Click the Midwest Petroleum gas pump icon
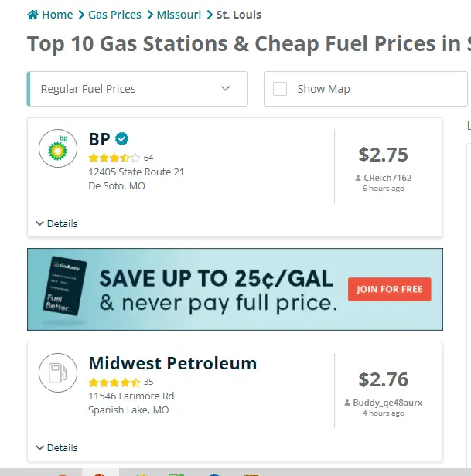The image size is (471, 476). coord(58,373)
